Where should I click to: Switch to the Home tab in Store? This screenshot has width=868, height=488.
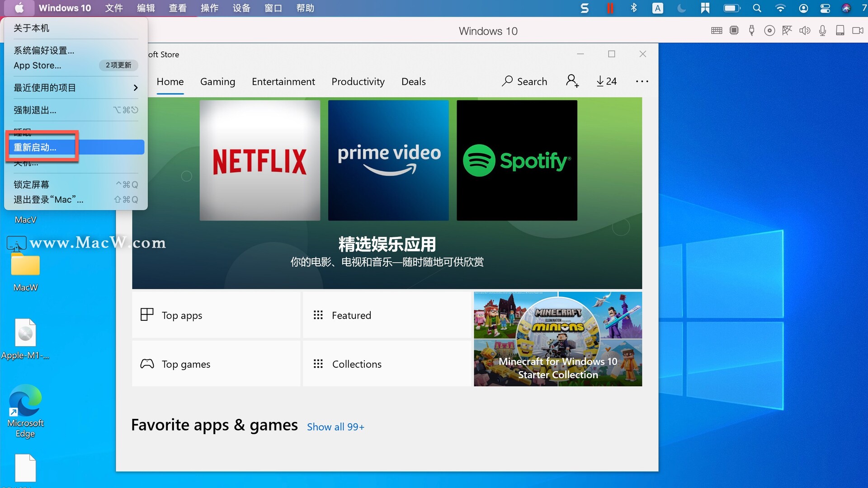click(x=170, y=82)
